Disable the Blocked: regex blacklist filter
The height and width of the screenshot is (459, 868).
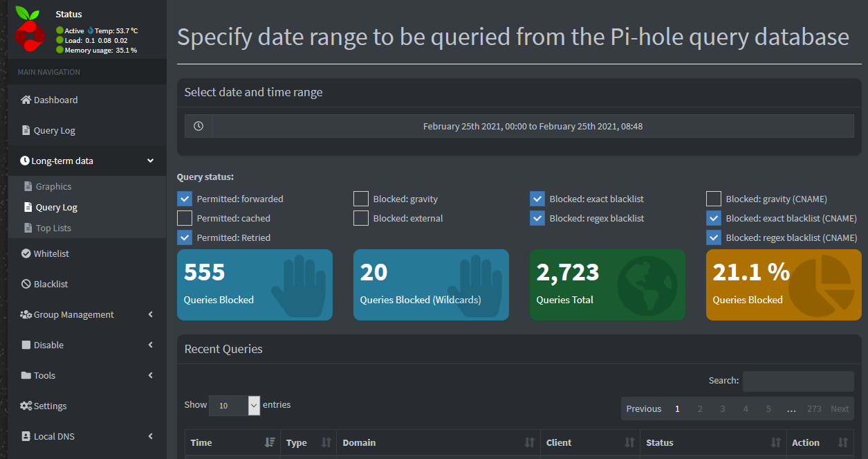(537, 217)
